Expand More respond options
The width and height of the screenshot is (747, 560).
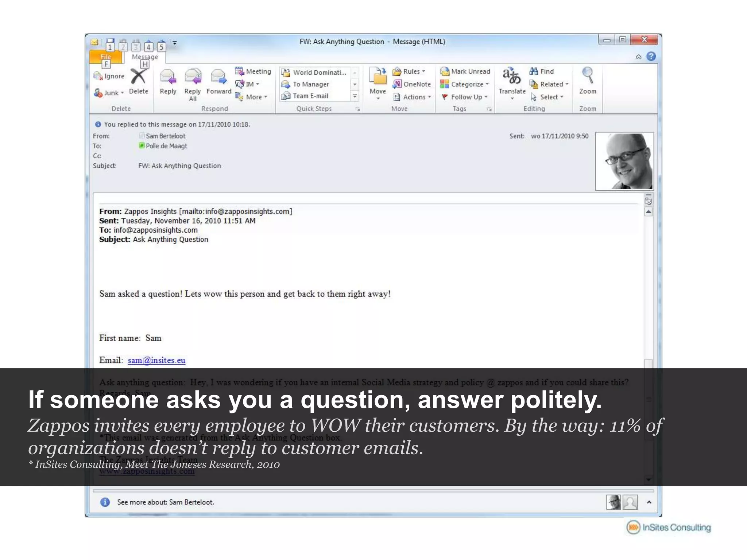click(251, 97)
